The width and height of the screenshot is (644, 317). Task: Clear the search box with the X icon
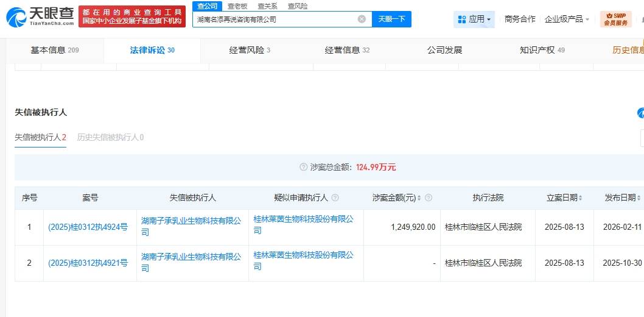[362, 19]
